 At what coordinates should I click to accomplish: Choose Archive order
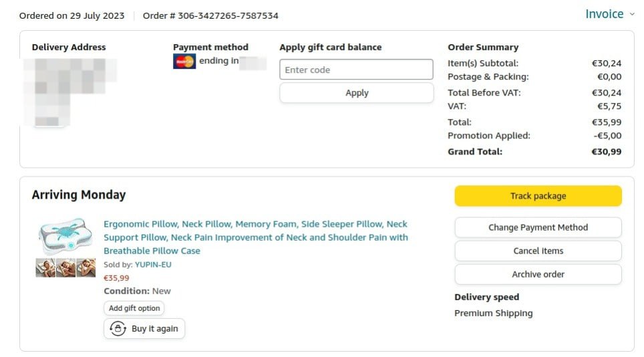tap(538, 274)
